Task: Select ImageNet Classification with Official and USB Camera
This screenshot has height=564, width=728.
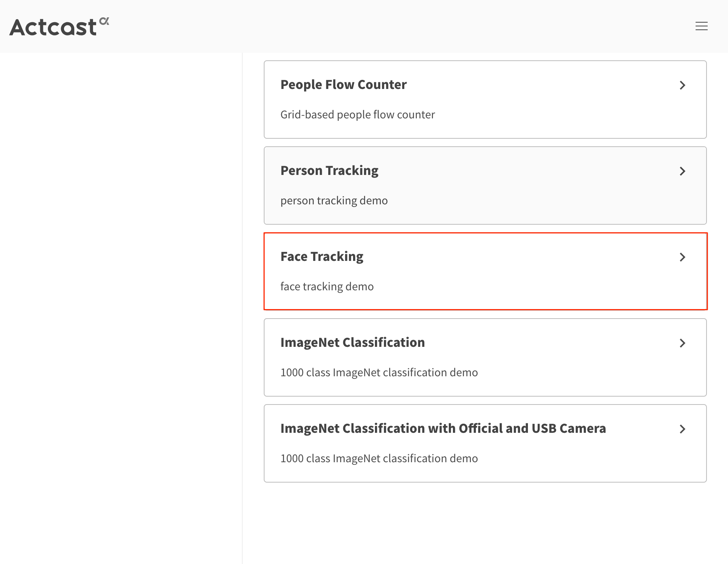Action: point(443,428)
